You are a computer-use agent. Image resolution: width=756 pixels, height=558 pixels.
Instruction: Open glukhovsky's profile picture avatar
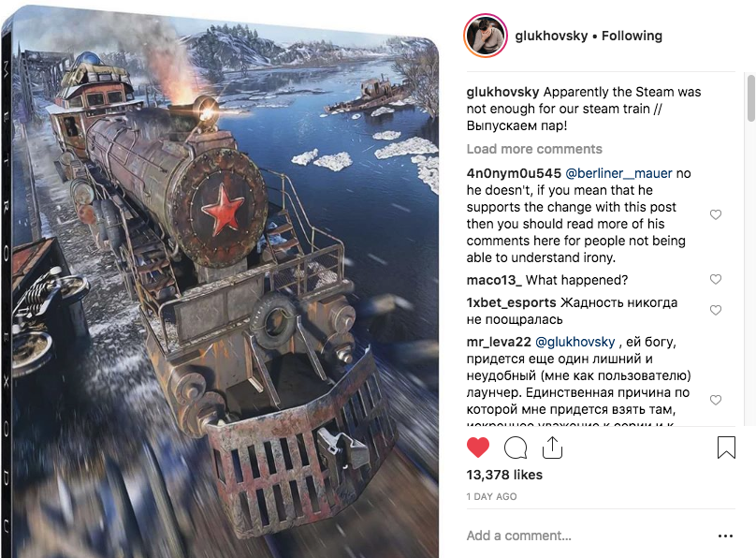(x=485, y=36)
